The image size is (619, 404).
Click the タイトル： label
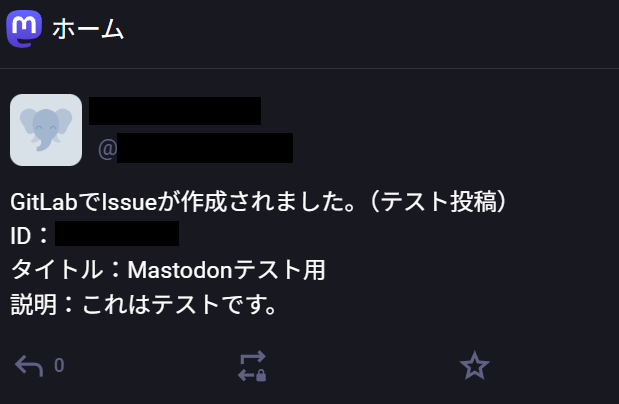click(66, 270)
